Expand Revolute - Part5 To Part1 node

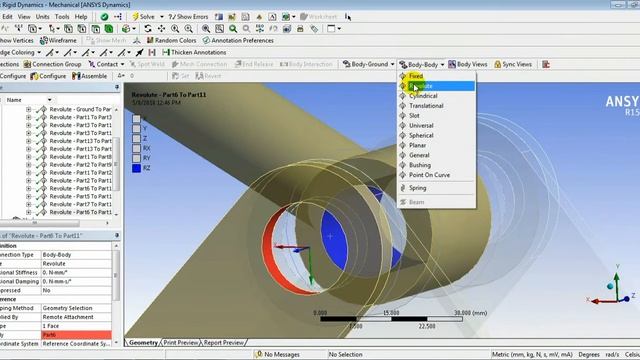click(x=28, y=196)
